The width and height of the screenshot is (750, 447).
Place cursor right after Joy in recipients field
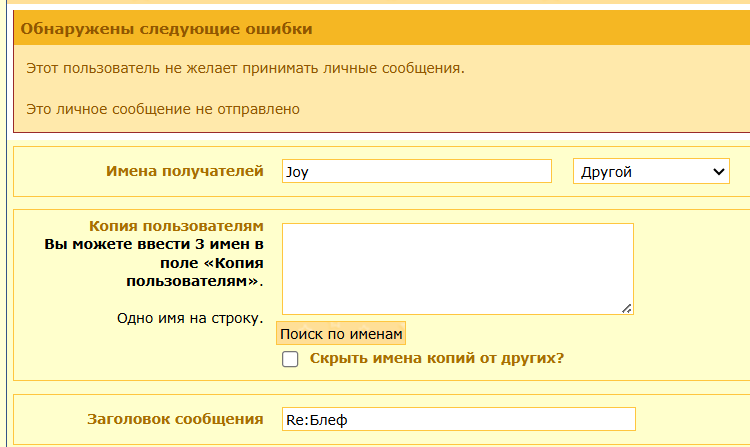coord(310,172)
